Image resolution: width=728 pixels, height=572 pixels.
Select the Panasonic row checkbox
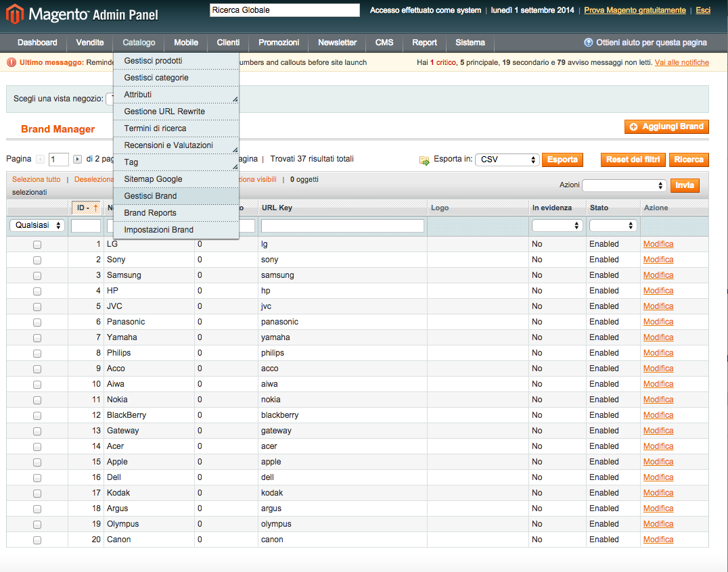[x=37, y=323]
